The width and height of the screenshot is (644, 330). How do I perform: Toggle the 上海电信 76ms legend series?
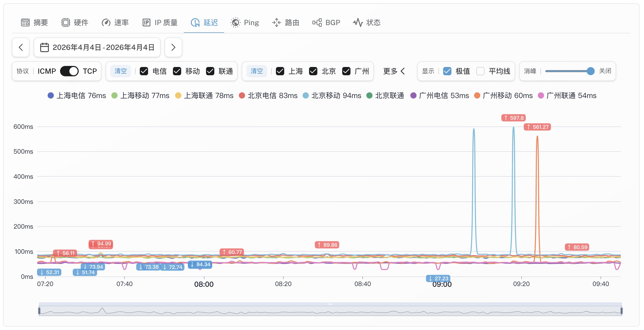pyautogui.click(x=77, y=96)
